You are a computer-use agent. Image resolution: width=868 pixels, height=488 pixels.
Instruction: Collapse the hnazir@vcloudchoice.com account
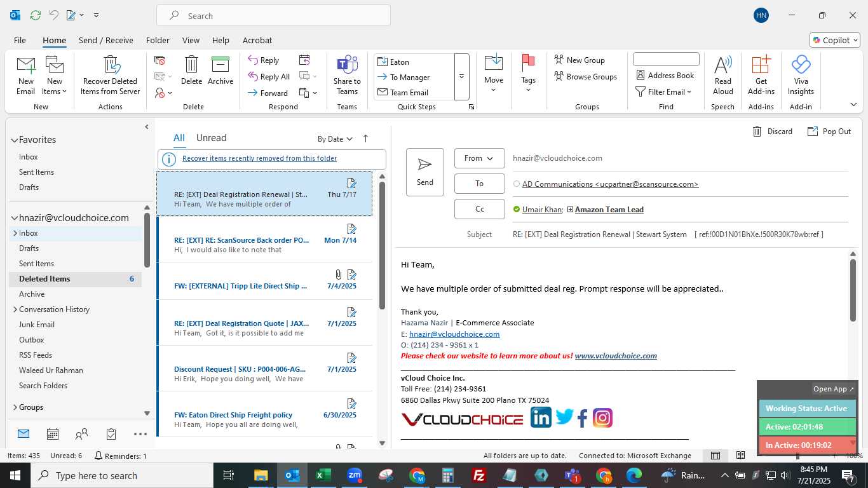pos(14,218)
